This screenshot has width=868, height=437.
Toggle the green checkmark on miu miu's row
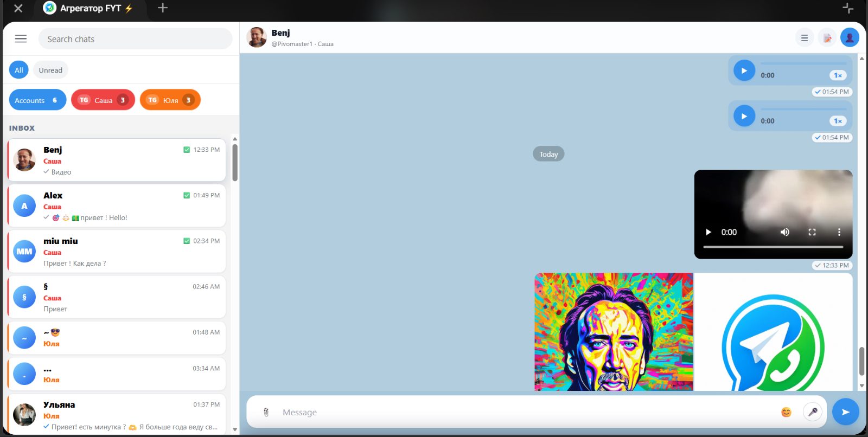[x=187, y=241]
